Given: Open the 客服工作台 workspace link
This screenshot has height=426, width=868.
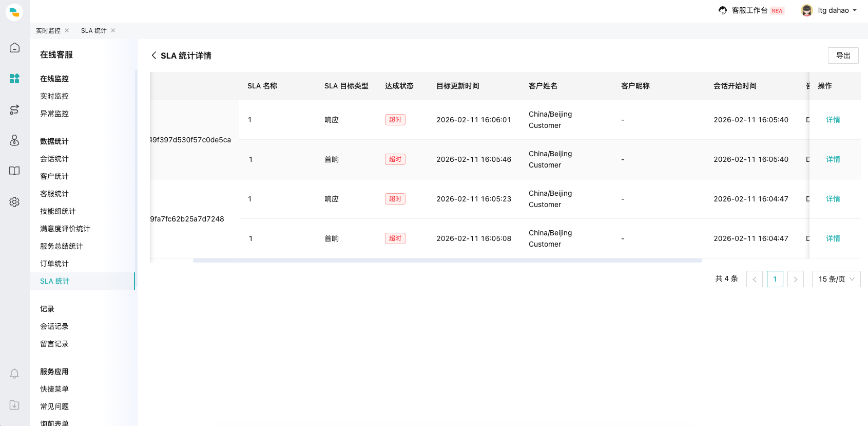Looking at the screenshot, I should [x=749, y=10].
